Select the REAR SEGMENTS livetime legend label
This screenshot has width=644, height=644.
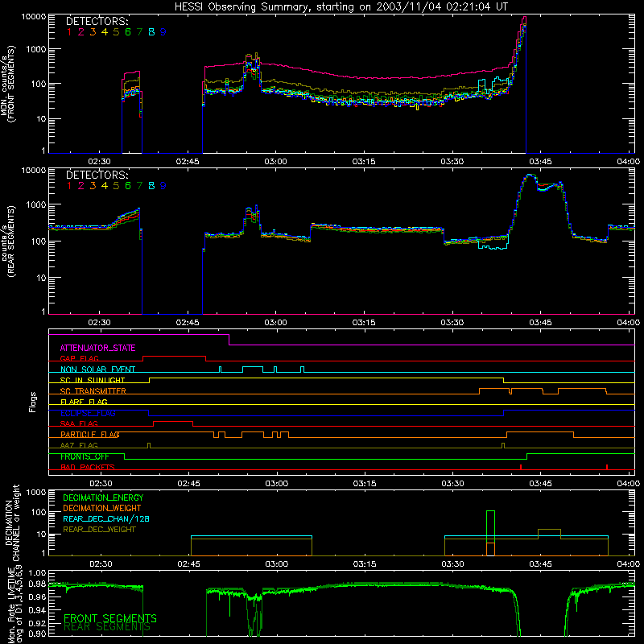107,627
